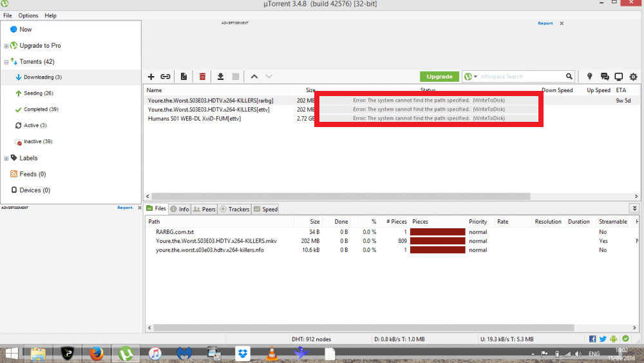644x363 pixels.
Task: Open the bundles lightbulb icon
Action: point(589,77)
